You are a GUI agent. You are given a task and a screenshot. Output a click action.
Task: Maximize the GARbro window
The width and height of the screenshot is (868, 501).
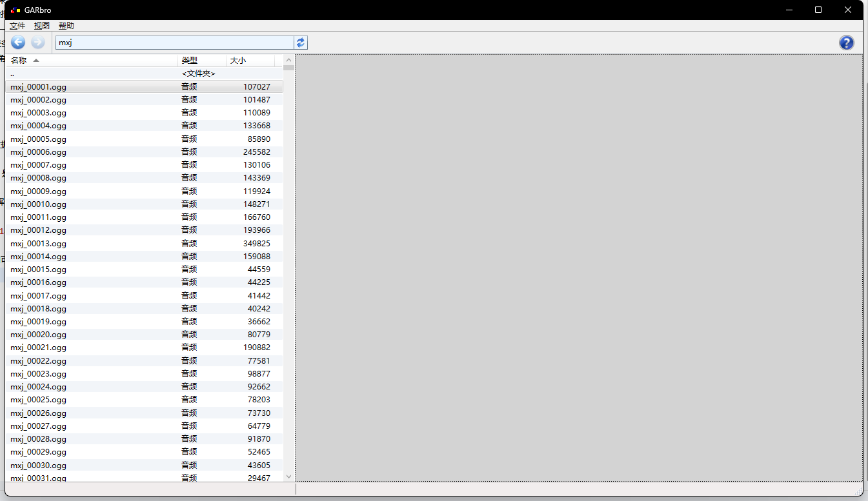click(x=818, y=10)
